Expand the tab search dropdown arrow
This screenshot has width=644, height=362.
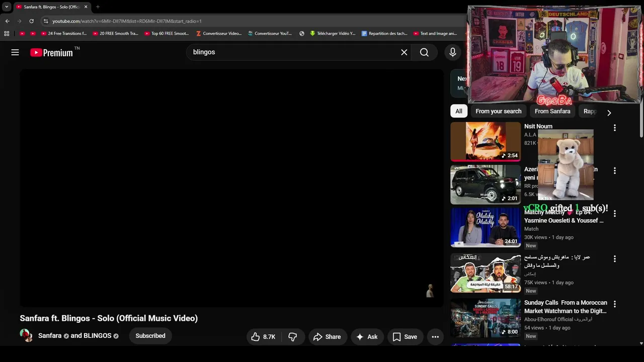7,7
